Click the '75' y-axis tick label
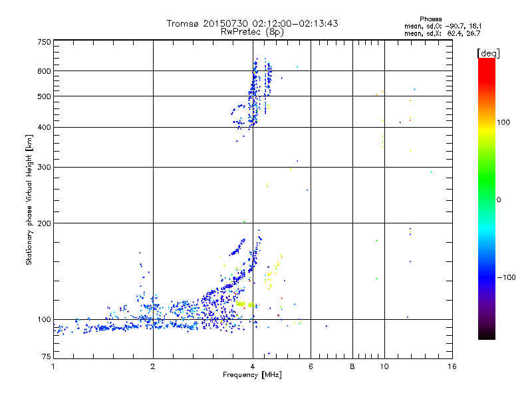The image size is (532, 399). pyautogui.click(x=47, y=356)
